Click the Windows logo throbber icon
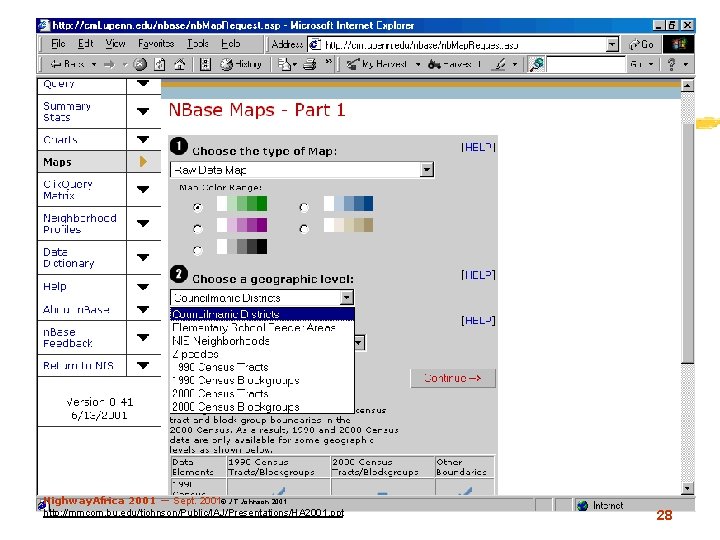Screen dimensions: 720x540 679,45
